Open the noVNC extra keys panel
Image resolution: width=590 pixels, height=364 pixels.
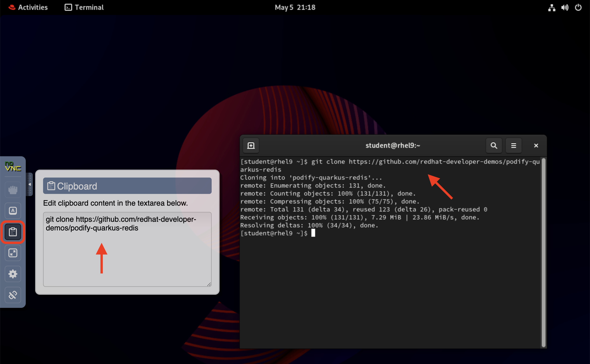coord(13,211)
